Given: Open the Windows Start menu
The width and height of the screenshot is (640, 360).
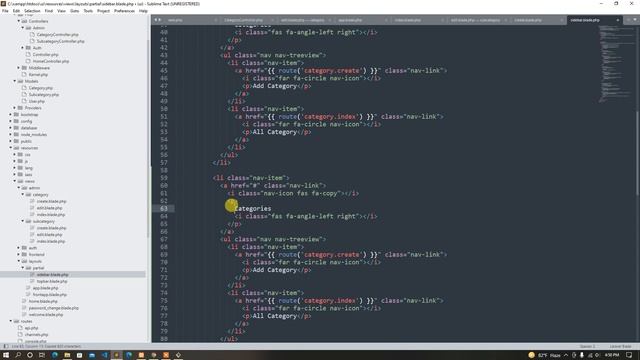Looking at the screenshot, I should tap(6, 355).
